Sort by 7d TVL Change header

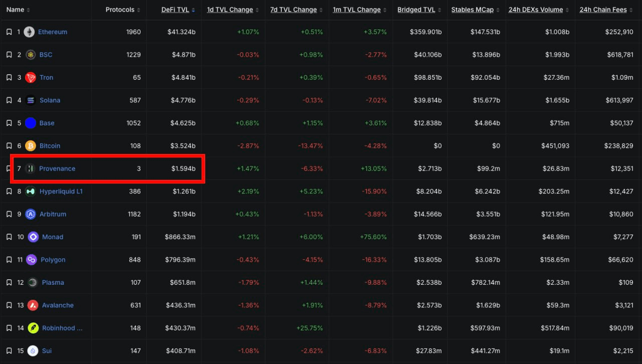click(x=297, y=10)
